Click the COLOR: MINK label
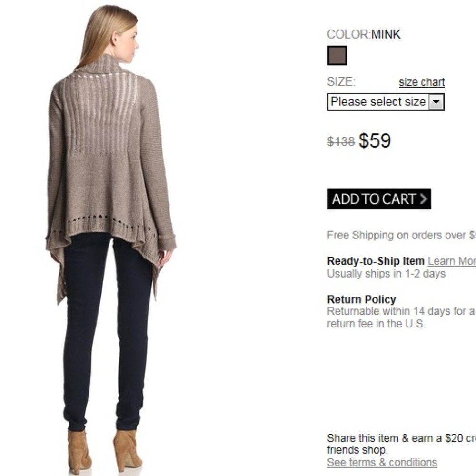Viewport: 476px width, 476px height. click(x=364, y=34)
